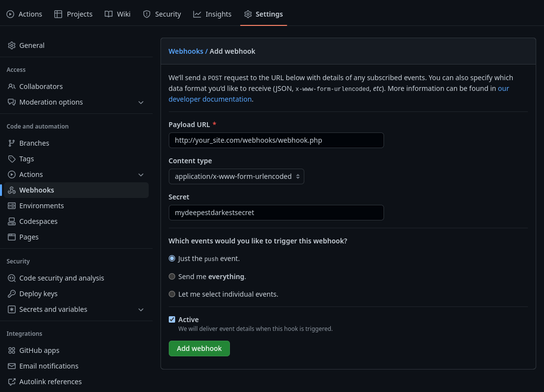Image resolution: width=544 pixels, height=392 pixels.
Task: Open Environments settings in sidebar
Action: coord(76,206)
